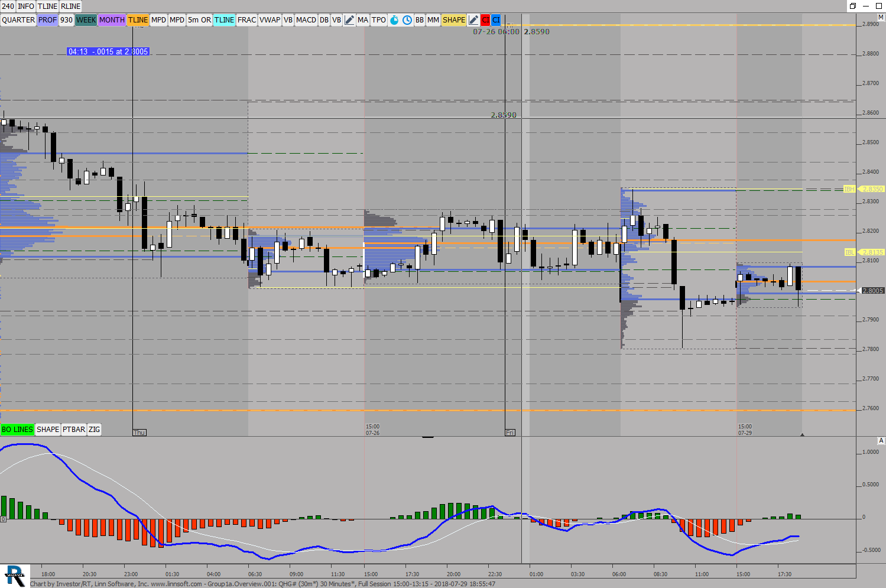
Task: Open the M scale menu at top of price axis
Action: pyautogui.click(x=881, y=17)
